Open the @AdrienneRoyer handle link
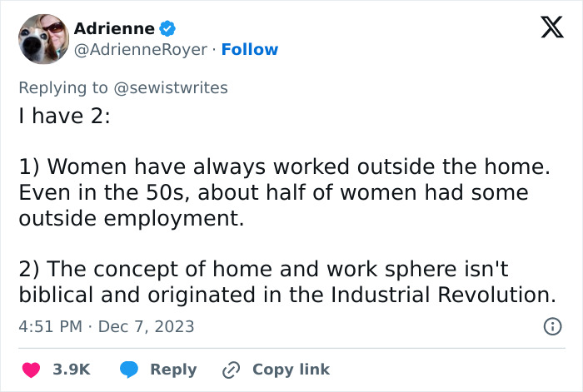The image size is (583, 392). (140, 50)
